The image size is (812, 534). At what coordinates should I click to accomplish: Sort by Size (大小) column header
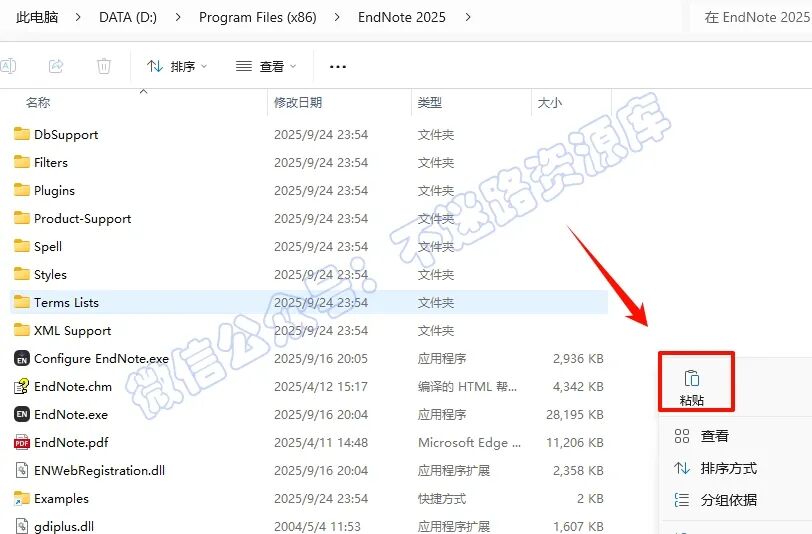[549, 103]
